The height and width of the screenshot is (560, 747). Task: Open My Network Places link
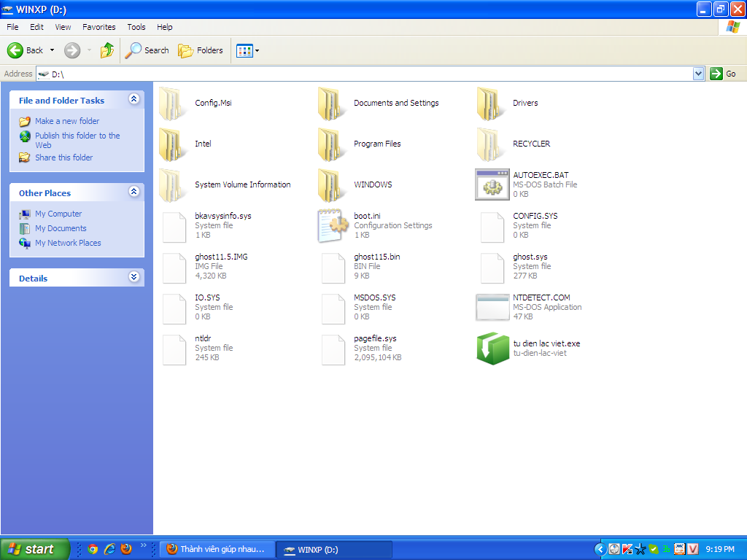coord(68,243)
